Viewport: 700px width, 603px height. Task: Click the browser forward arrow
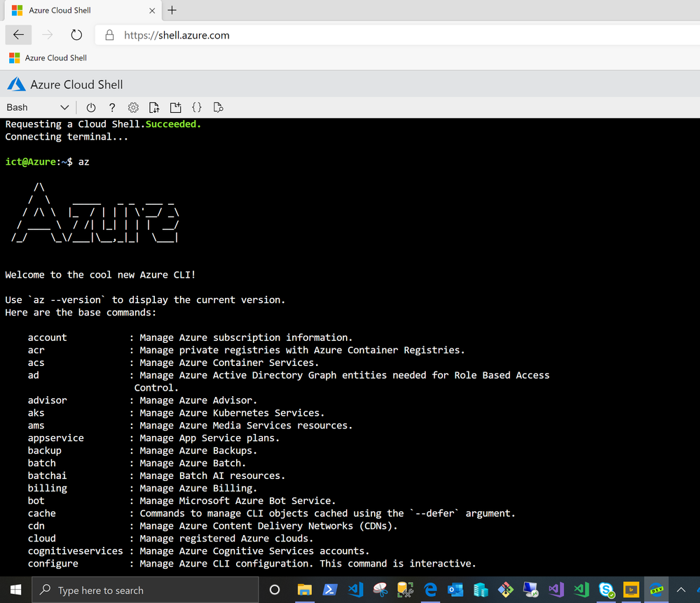[48, 35]
